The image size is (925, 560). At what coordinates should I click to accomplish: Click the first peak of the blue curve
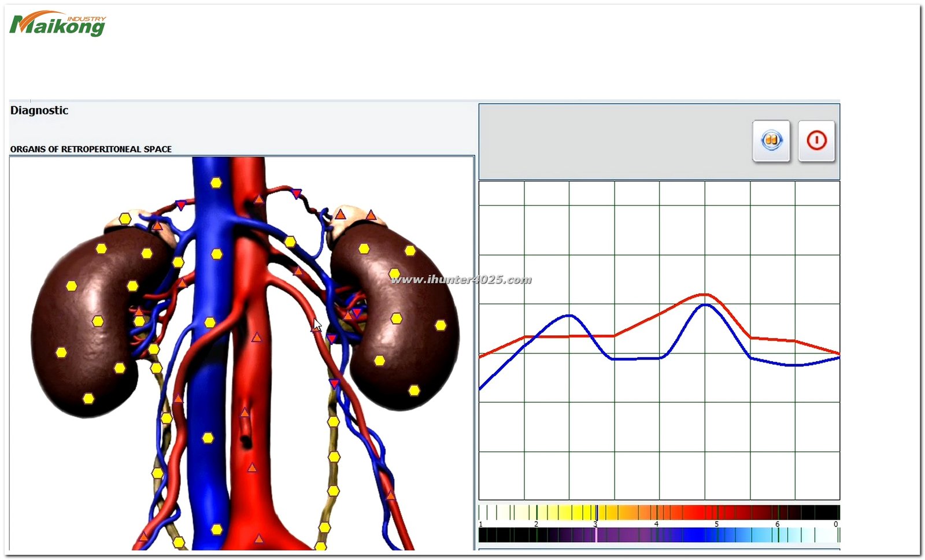click(x=569, y=315)
